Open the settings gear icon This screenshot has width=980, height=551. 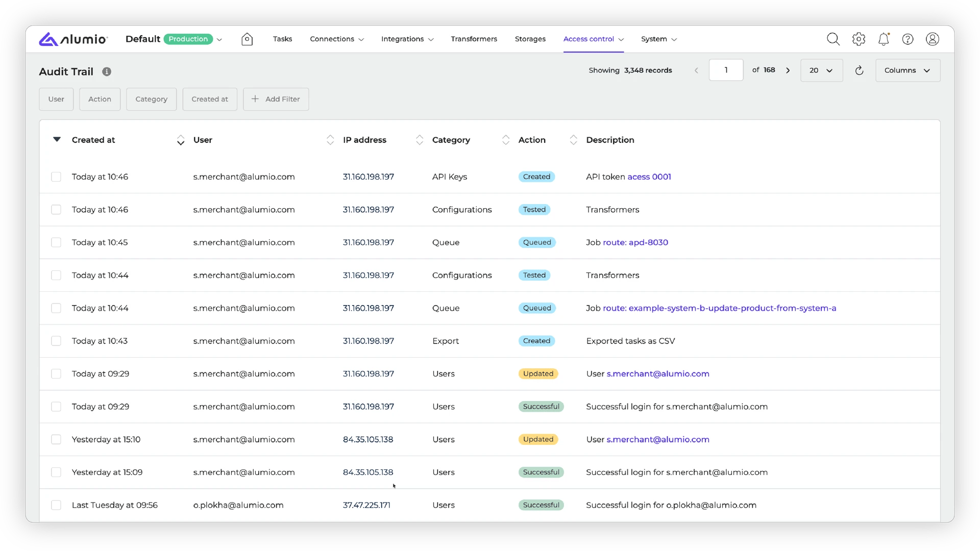859,39
